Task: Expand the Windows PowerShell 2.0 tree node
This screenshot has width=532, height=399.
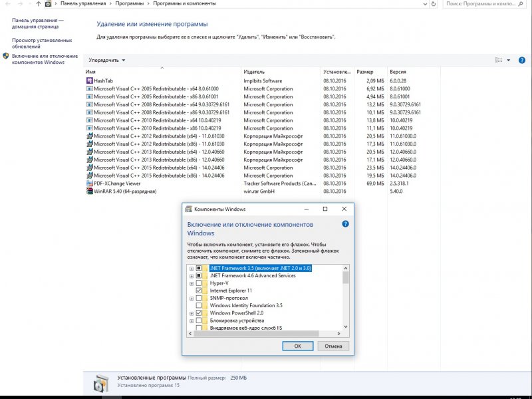Action: [192, 313]
